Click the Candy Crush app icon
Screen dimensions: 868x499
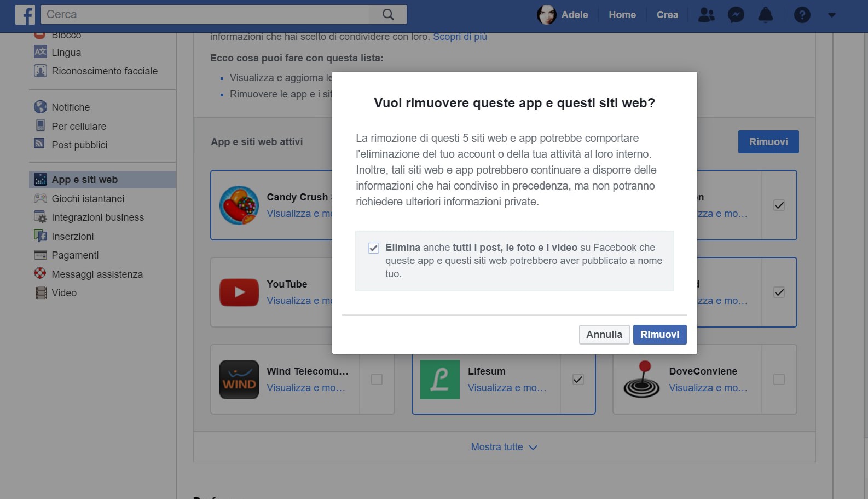pyautogui.click(x=239, y=205)
